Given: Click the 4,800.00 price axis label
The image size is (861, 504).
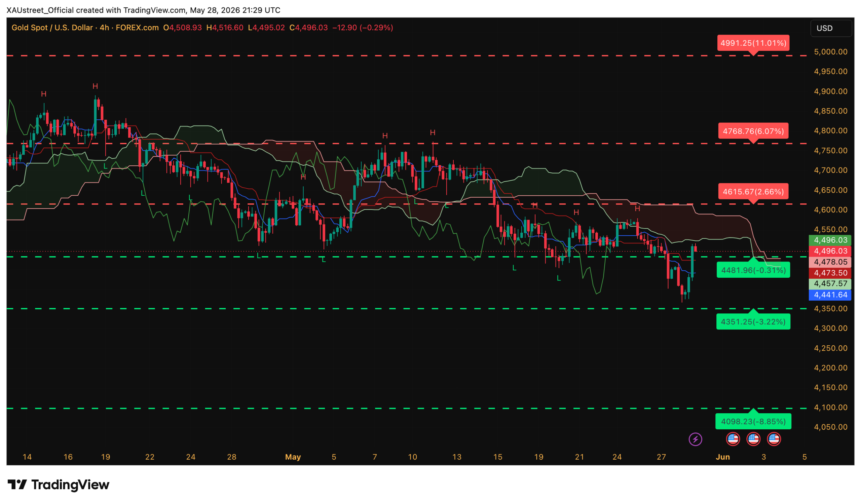Looking at the screenshot, I should pyautogui.click(x=831, y=131).
